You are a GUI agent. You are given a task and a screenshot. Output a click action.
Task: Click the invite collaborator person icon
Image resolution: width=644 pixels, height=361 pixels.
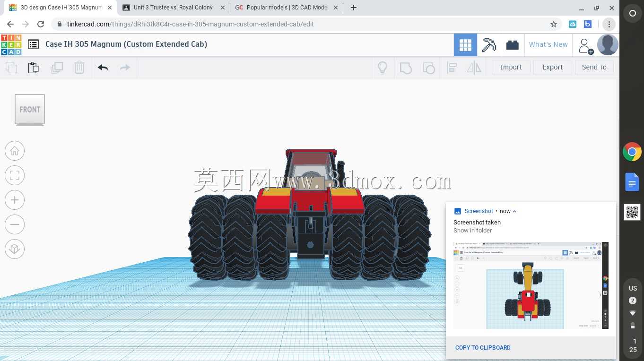click(585, 46)
